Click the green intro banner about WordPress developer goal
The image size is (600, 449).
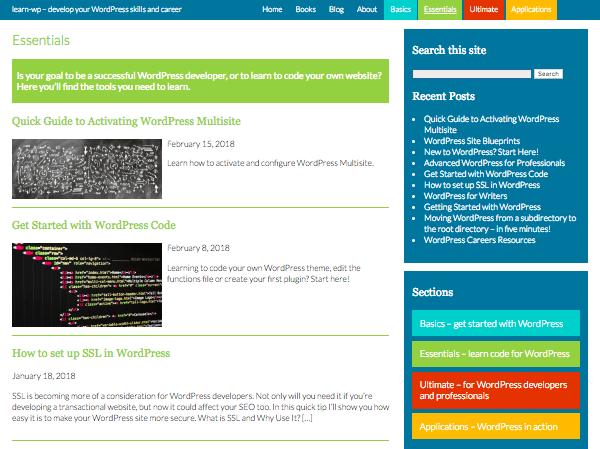[x=200, y=81]
